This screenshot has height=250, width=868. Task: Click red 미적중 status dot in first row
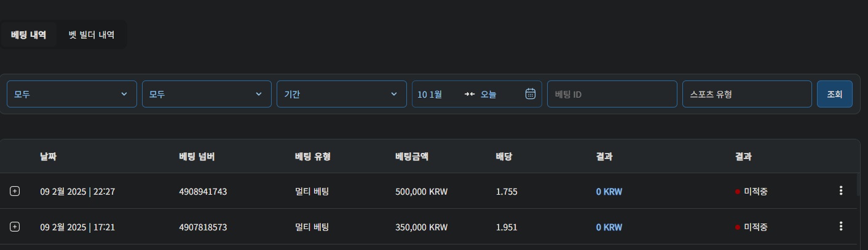pyautogui.click(x=738, y=192)
